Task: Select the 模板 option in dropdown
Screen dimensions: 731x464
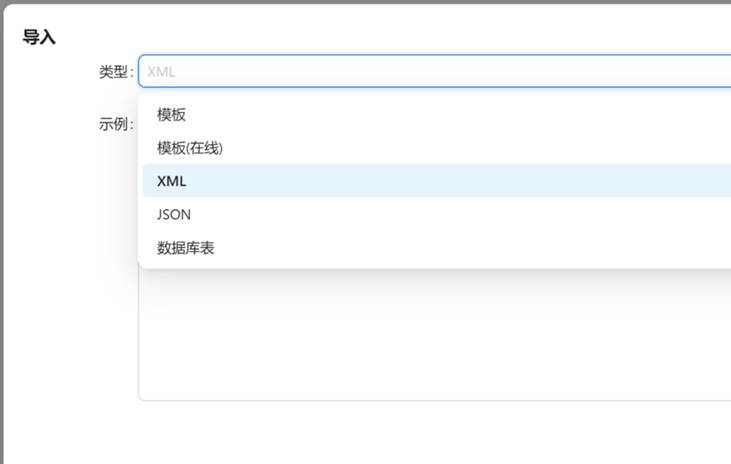Action: [x=172, y=115]
